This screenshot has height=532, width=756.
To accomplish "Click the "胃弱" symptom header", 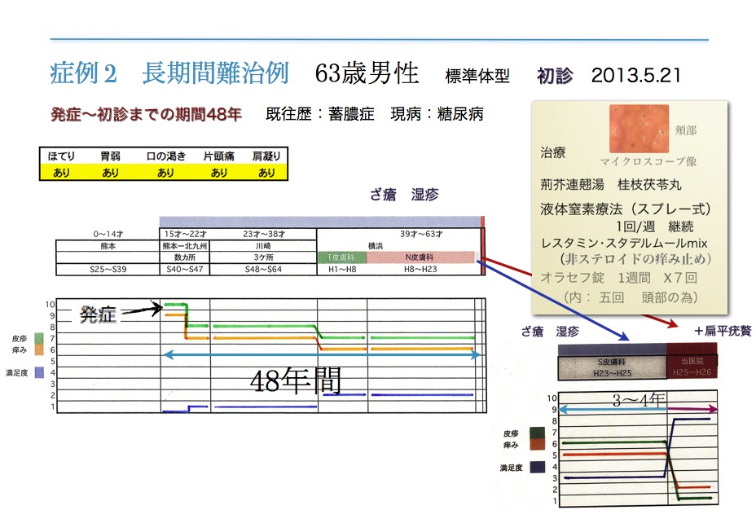I will (x=110, y=156).
